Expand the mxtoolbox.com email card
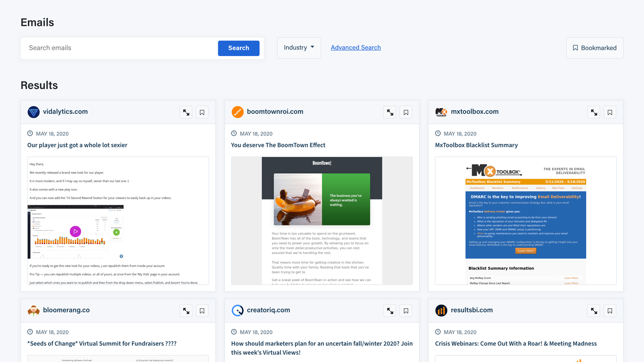This screenshot has height=362, width=644. click(x=594, y=112)
